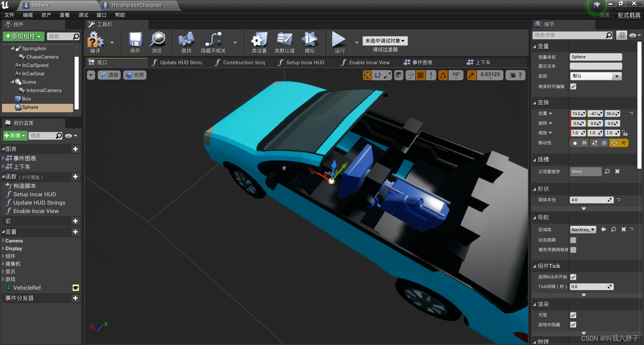Open the 资产 menu
Screen dimensions: 644x345
coord(46,15)
